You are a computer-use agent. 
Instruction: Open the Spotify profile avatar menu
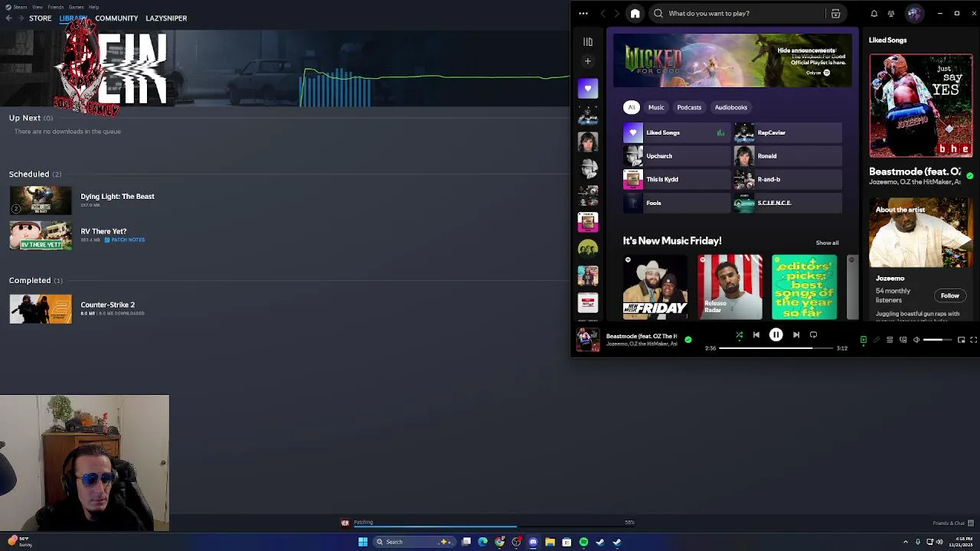click(x=913, y=13)
